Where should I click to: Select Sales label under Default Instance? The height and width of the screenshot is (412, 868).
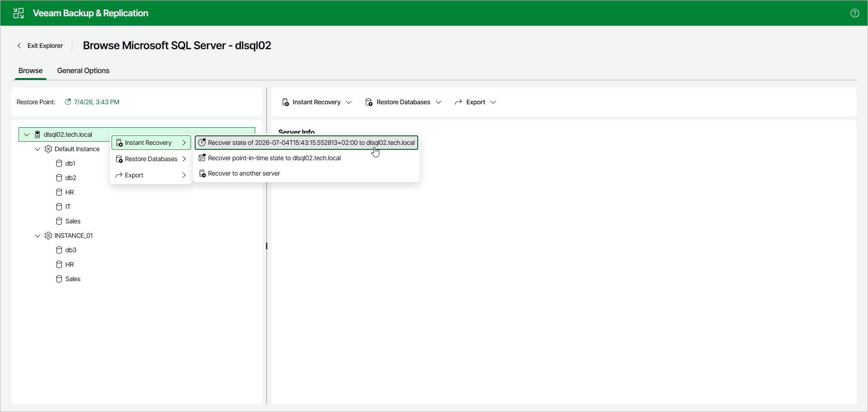click(73, 221)
